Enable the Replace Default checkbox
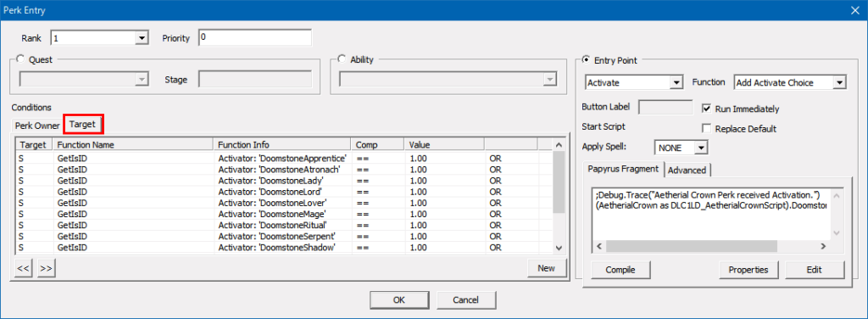The height and width of the screenshot is (319, 868). pos(706,128)
